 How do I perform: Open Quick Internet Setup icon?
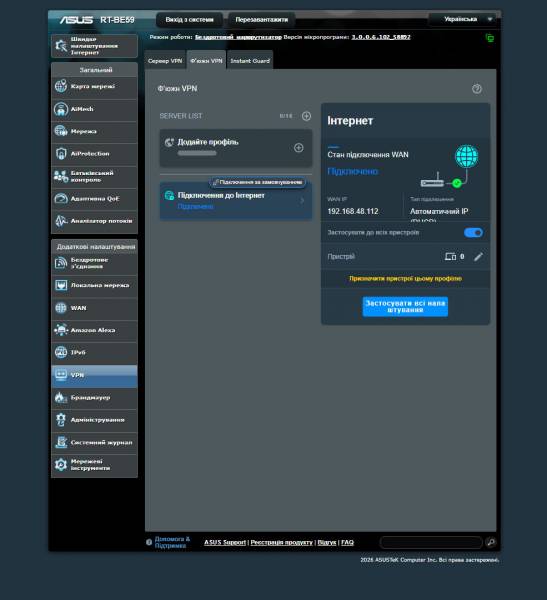[x=61, y=46]
